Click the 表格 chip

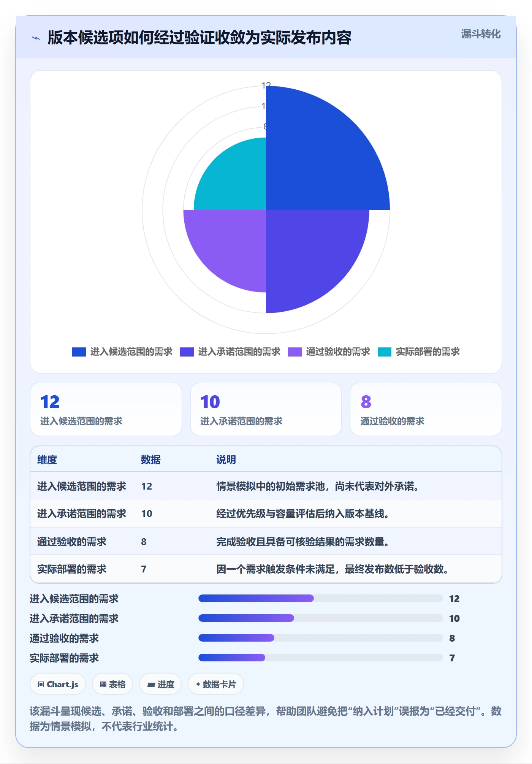[112, 684]
